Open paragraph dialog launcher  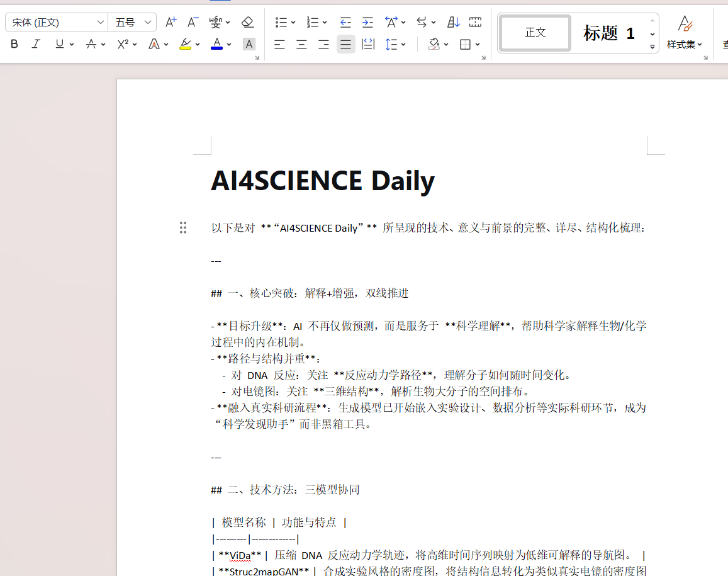(x=483, y=58)
